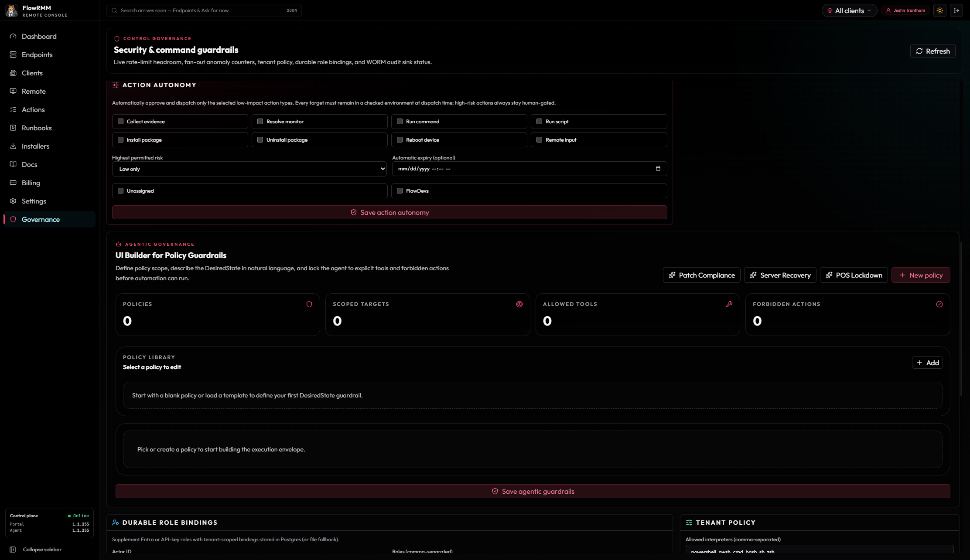Screen dimensions: 970x560
Task: Click the Clients building icon
Action: tap(13, 73)
